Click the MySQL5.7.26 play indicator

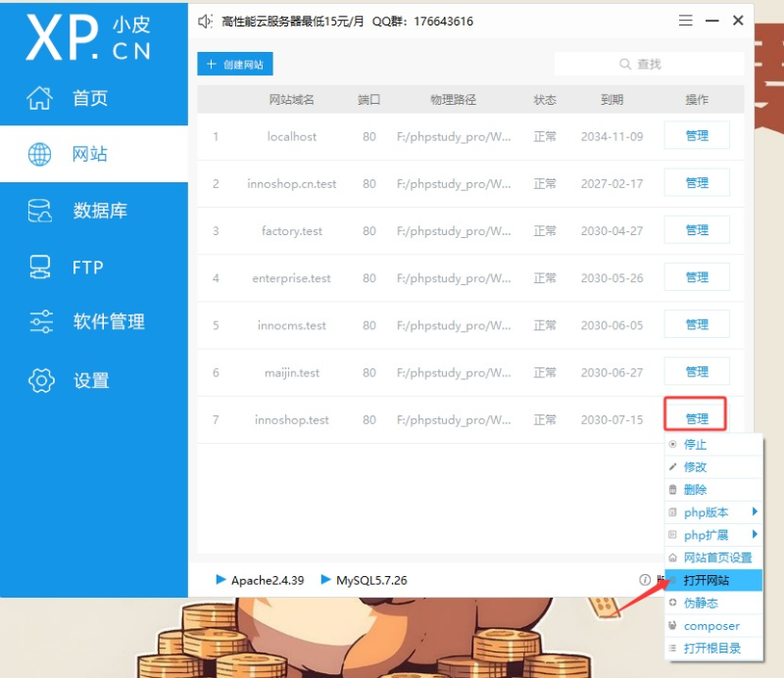(325, 579)
